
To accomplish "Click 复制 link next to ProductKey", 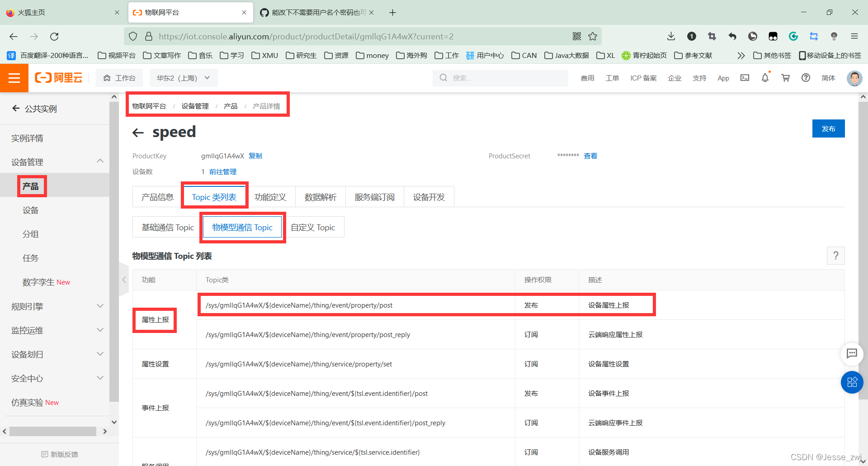I will 255,156.
